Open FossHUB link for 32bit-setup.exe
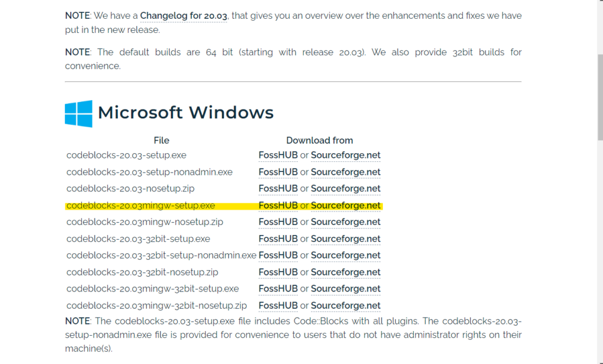This screenshot has width=603, height=364. point(278,239)
